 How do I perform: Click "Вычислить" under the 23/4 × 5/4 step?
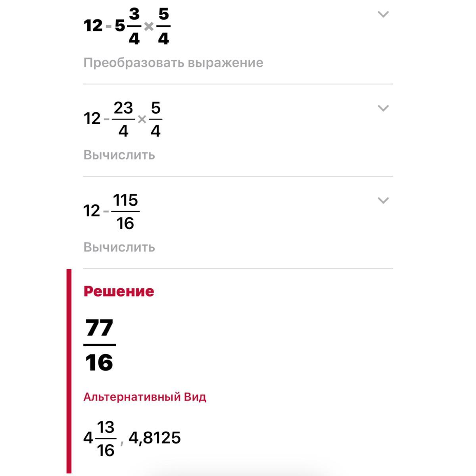119,155
